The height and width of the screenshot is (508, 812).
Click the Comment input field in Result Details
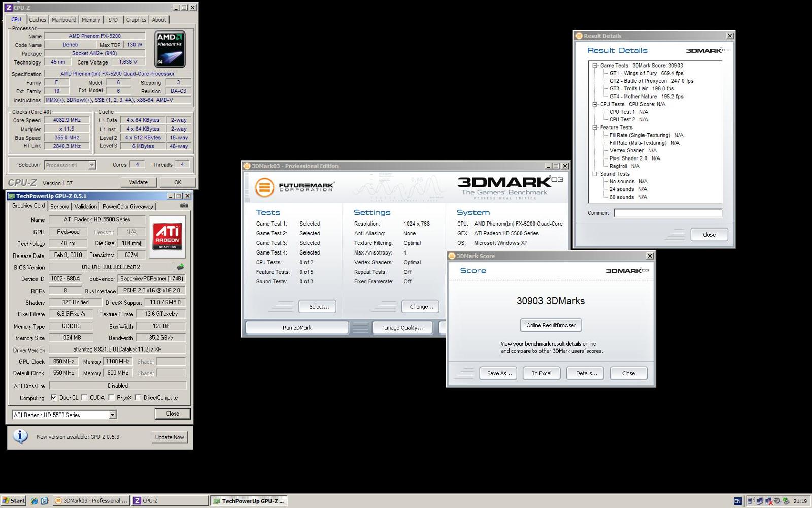tap(668, 213)
